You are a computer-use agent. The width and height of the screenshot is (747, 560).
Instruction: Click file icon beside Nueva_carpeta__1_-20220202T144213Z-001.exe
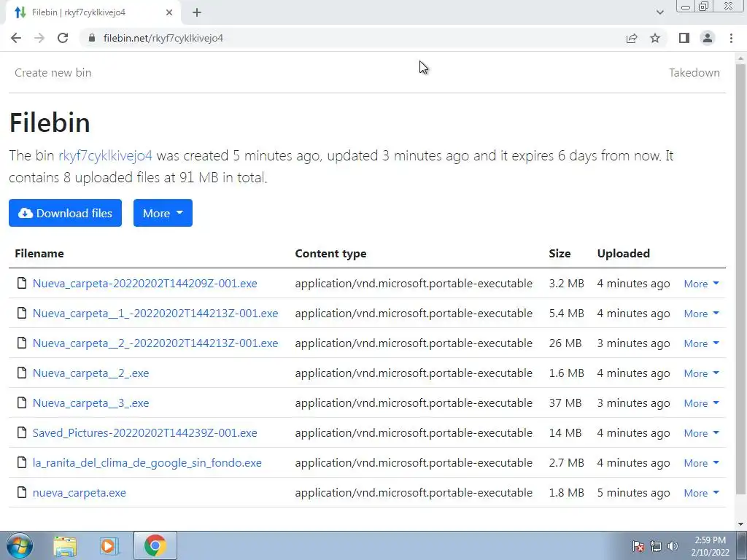point(22,313)
